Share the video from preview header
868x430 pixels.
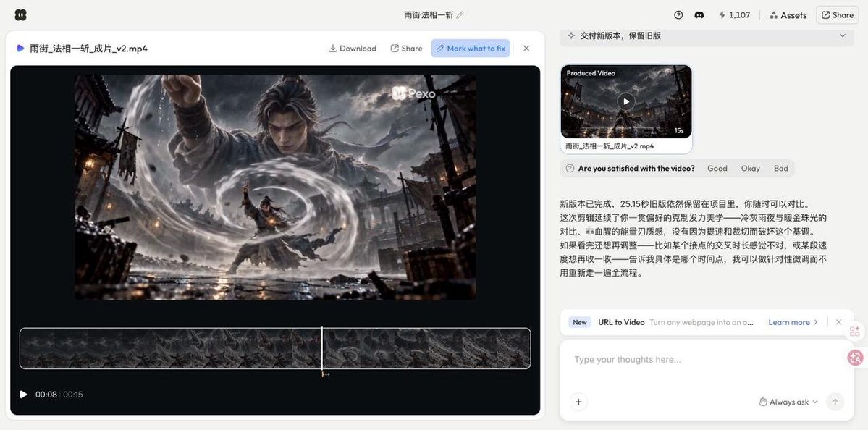pos(406,49)
